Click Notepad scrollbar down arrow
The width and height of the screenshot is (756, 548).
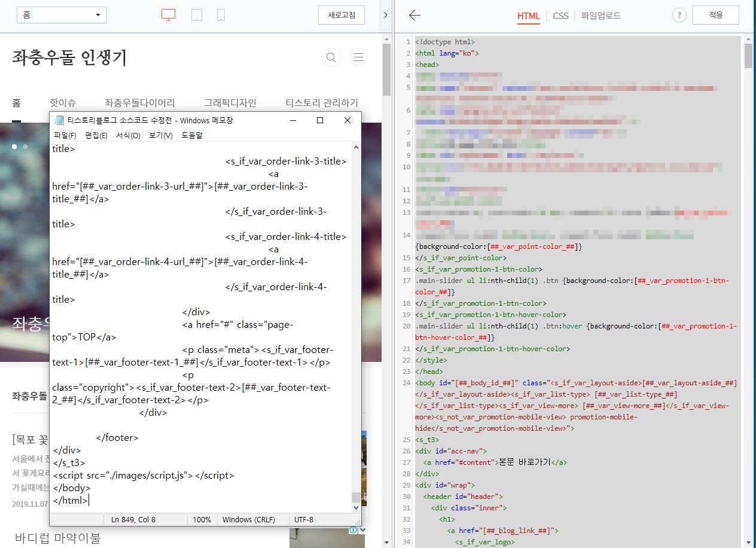356,507
